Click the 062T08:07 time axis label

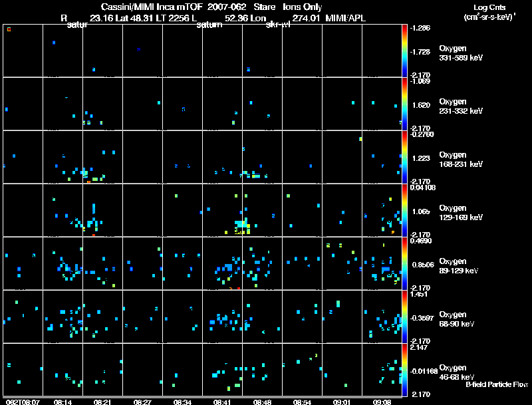23,402
